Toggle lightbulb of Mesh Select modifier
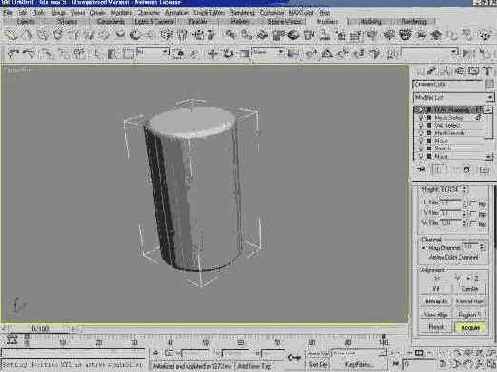Viewport: 497px width, 372px height. (421, 118)
